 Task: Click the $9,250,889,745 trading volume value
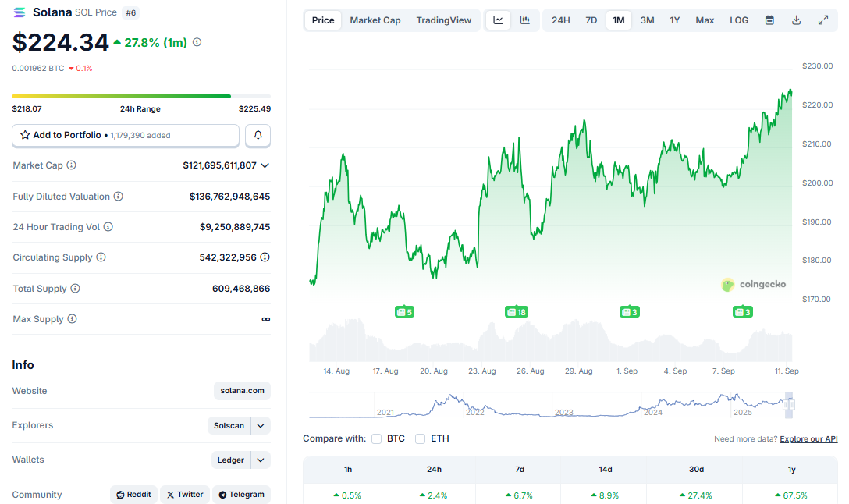pos(235,227)
